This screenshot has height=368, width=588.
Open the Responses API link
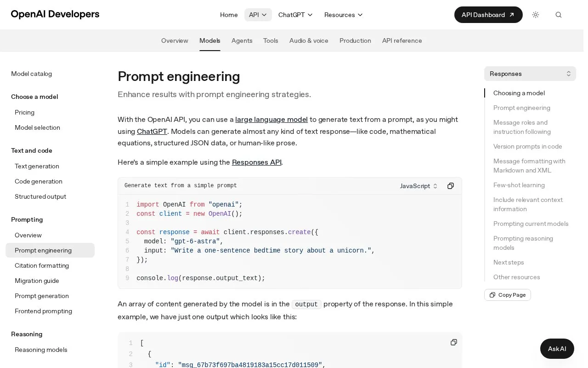pos(257,162)
